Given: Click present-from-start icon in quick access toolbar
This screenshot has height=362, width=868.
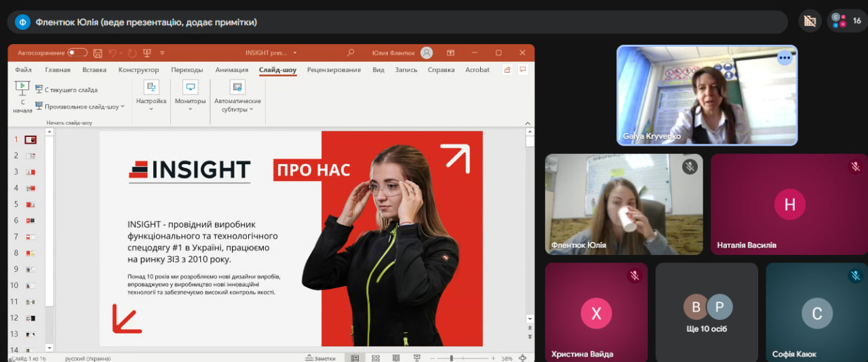Looking at the screenshot, I should coord(147,53).
